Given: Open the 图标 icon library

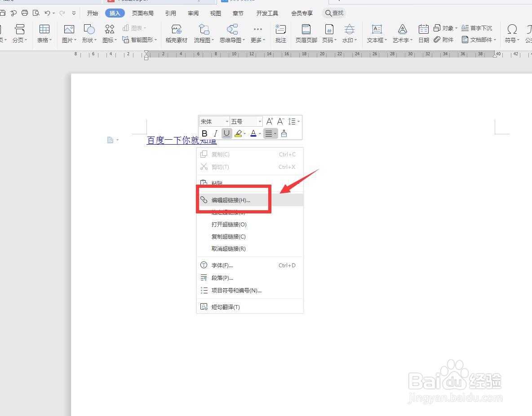Looking at the screenshot, I should [x=110, y=33].
